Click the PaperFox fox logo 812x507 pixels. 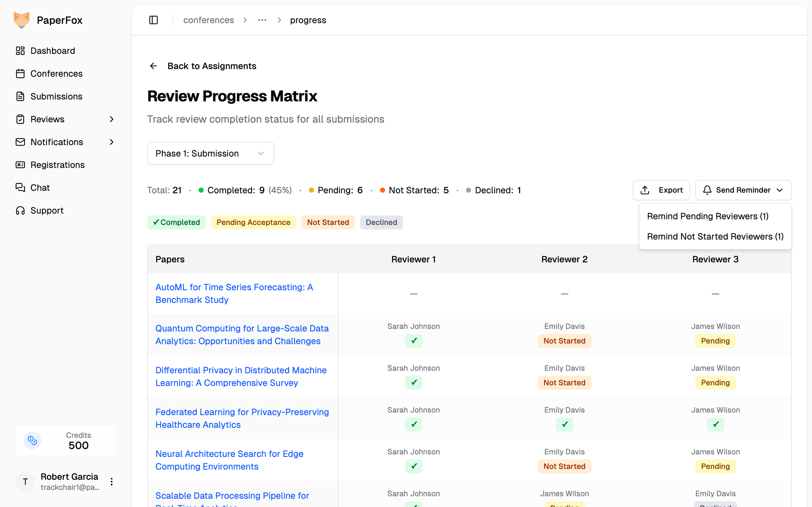pos(22,20)
